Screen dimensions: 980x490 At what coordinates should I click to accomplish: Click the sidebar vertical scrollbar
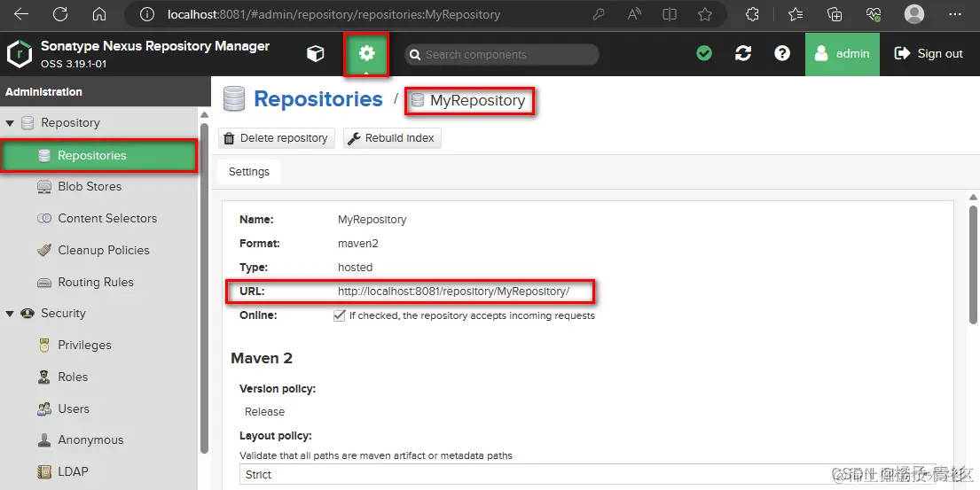coord(204,287)
